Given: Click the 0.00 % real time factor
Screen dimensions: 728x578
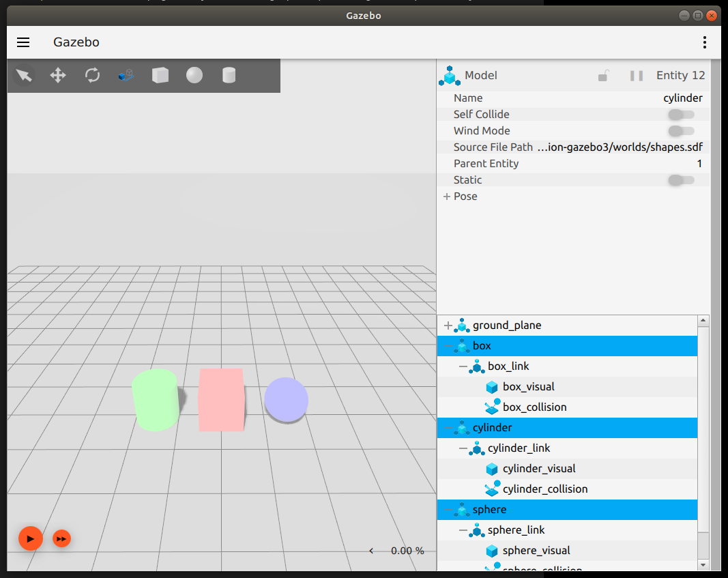Looking at the screenshot, I should (407, 551).
